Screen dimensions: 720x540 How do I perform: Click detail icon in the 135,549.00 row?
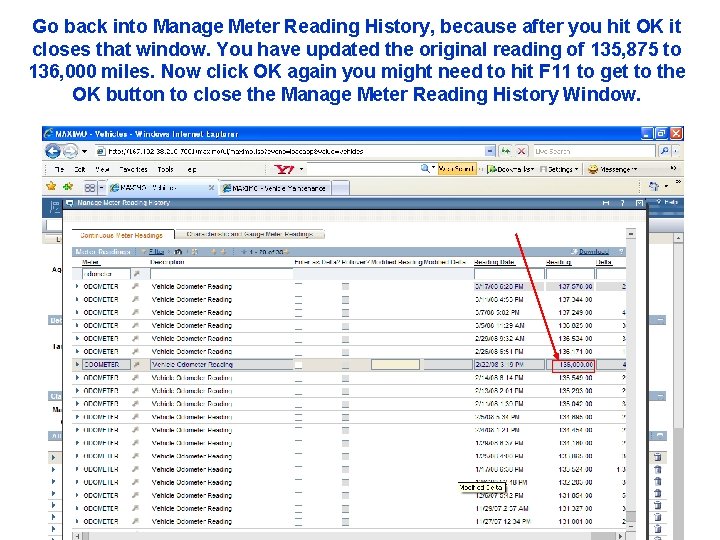[x=135, y=377]
